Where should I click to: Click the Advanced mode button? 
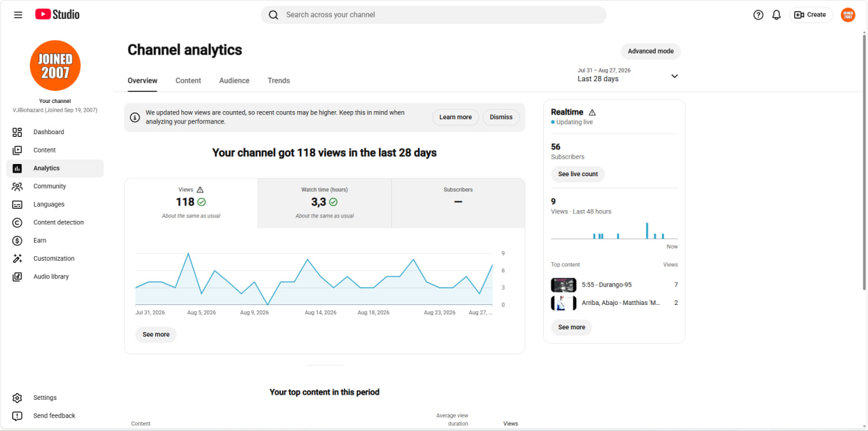pyautogui.click(x=651, y=52)
